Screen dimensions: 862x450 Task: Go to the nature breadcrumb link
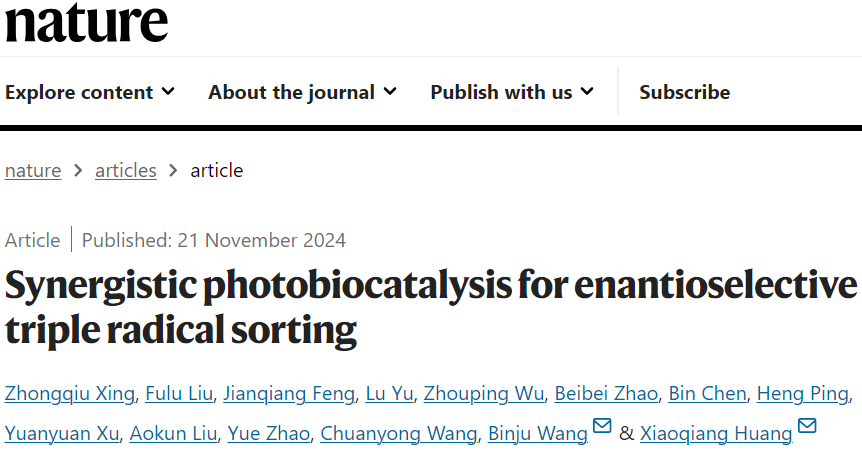pyautogui.click(x=33, y=170)
